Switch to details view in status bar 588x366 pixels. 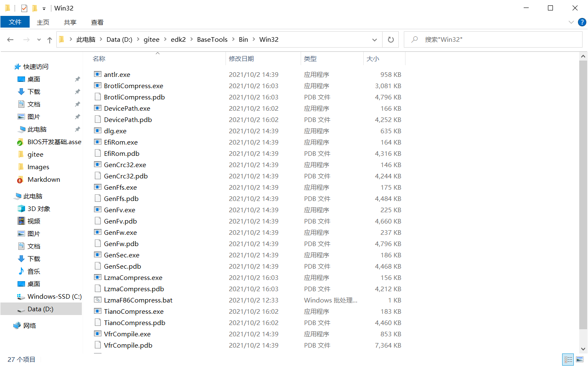pos(568,359)
